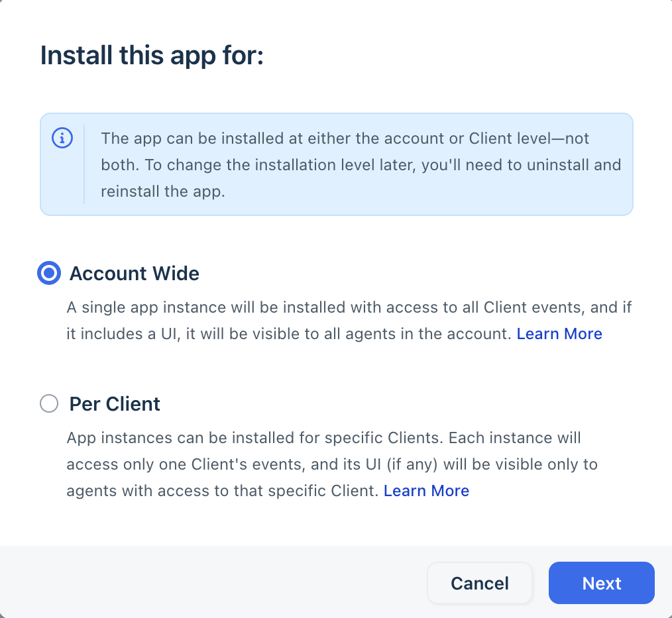Advance to the next installation step

pos(601,583)
